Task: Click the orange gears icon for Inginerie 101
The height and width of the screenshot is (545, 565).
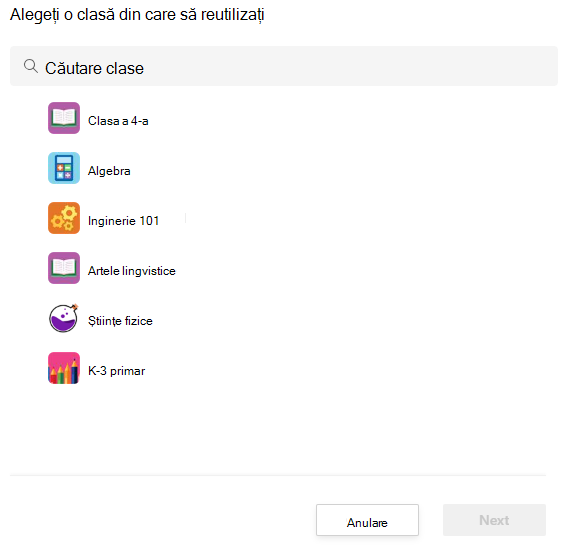Action: [64, 218]
